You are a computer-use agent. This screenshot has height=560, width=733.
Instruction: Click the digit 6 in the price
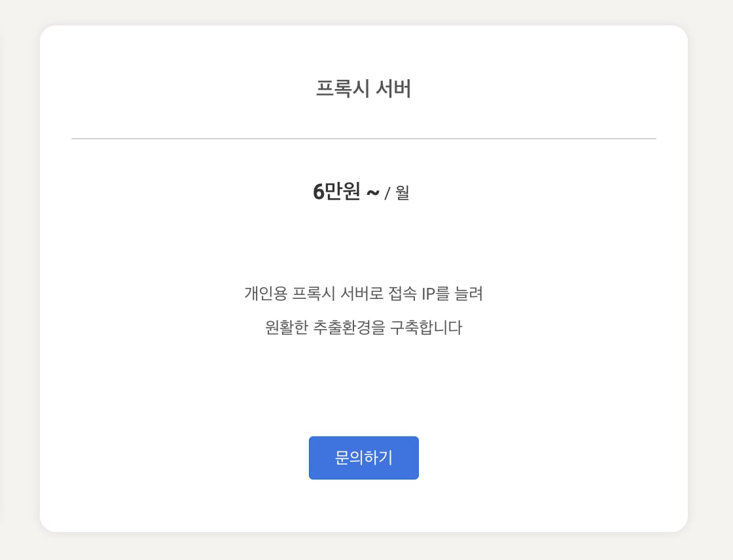click(319, 192)
